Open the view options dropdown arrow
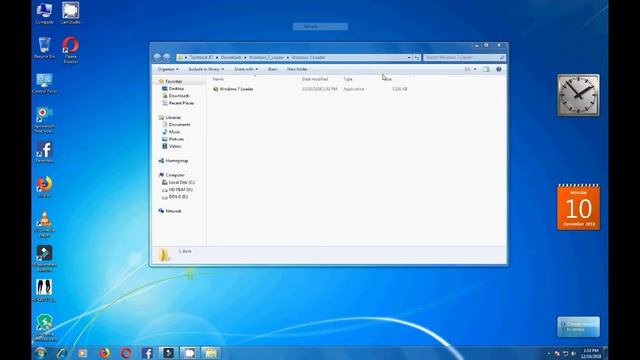640x360 pixels. 475,69
